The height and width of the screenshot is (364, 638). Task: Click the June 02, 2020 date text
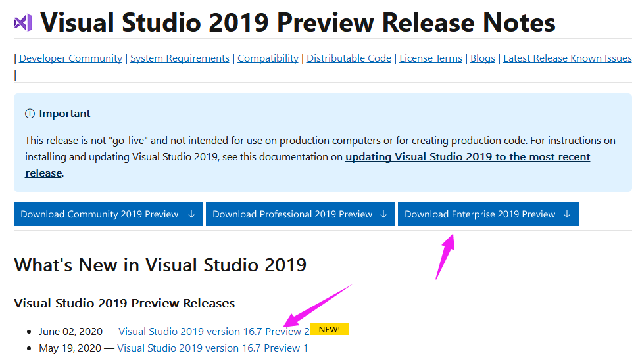coord(71,332)
